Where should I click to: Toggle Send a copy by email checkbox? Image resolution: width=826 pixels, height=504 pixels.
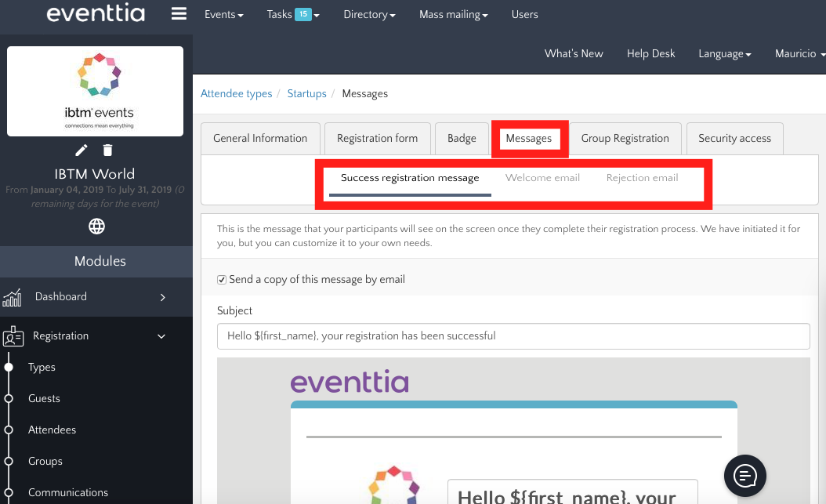click(x=223, y=280)
